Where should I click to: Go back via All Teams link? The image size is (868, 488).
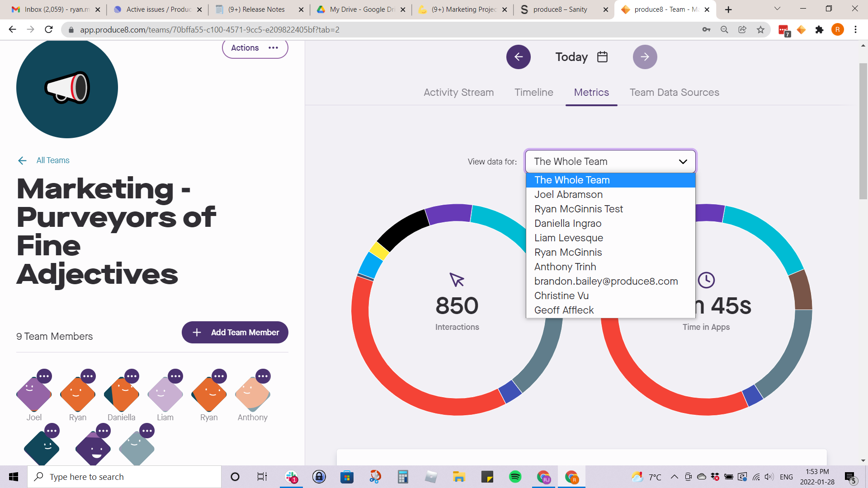click(52, 160)
